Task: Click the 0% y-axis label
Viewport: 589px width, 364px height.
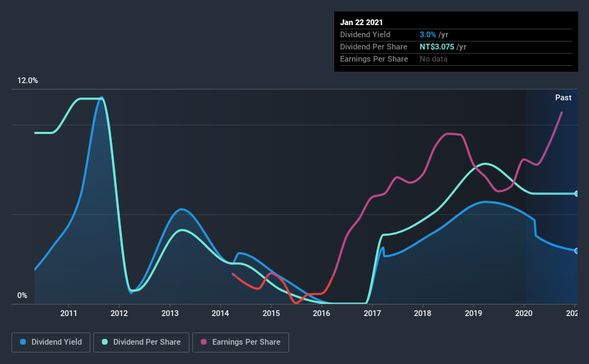Action: pos(22,296)
